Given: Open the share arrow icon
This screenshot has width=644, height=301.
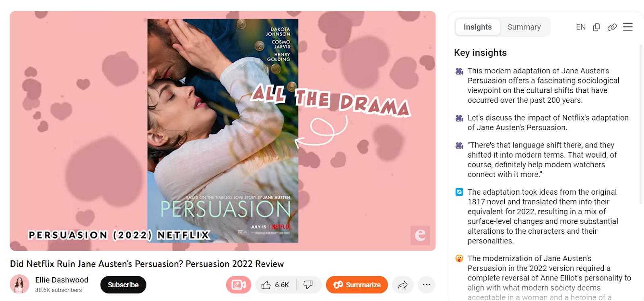Looking at the screenshot, I should click(x=402, y=285).
